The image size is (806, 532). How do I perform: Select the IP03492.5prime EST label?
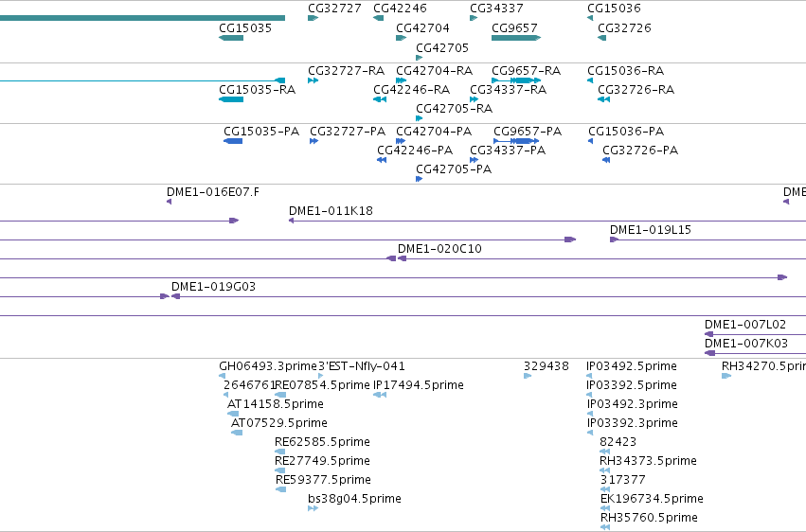(x=631, y=366)
